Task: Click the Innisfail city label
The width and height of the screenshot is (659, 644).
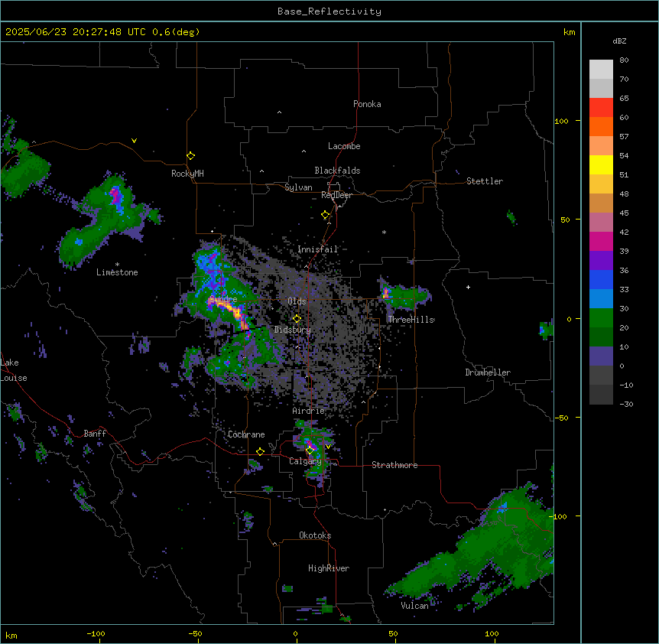Action: pos(318,249)
